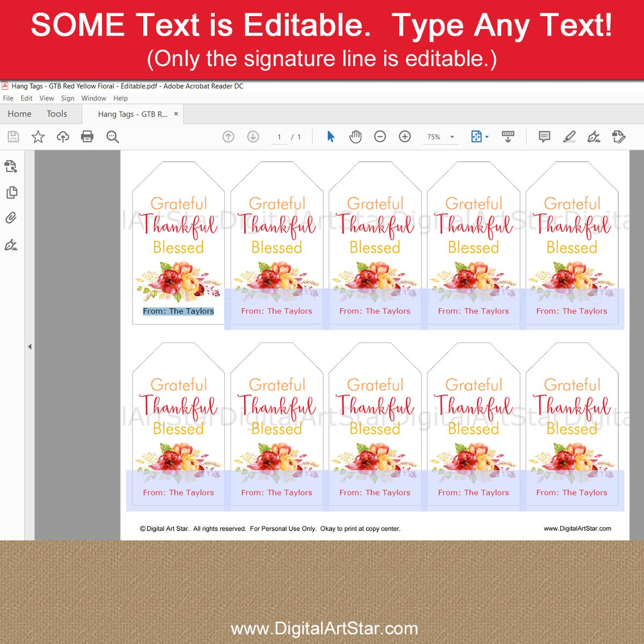Screen dimensions: 644x644
Task: Upload the document to Adobe cloud
Action: pyautogui.click(x=62, y=136)
